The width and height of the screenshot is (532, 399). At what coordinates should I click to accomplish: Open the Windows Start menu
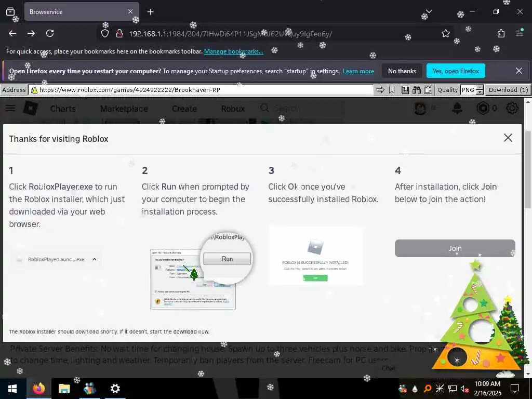12,389
